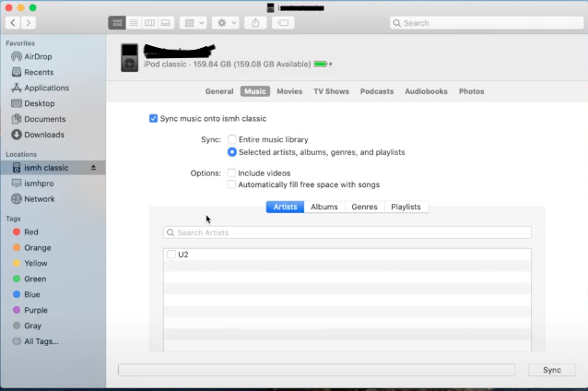Image resolution: width=588 pixels, height=391 pixels.
Task: Check Automatically fill free space with songs
Action: (232, 184)
